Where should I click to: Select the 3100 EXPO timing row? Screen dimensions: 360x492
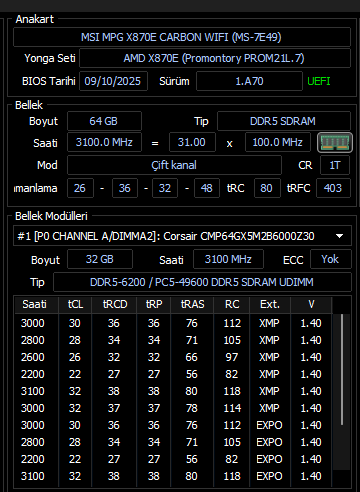173,476
